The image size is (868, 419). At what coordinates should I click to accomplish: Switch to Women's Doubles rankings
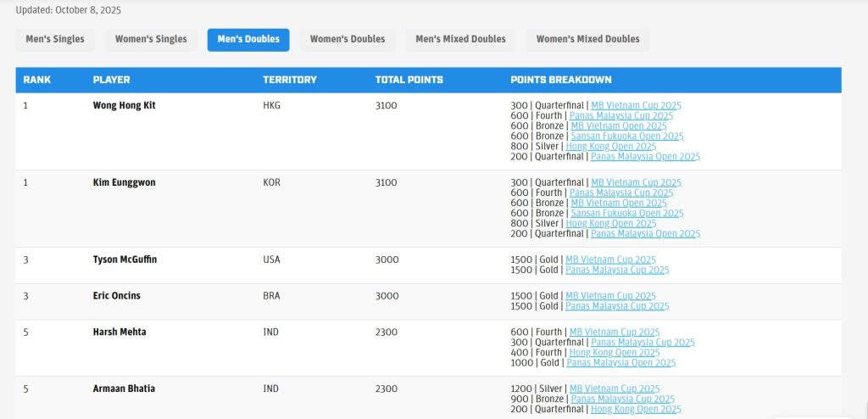347,39
